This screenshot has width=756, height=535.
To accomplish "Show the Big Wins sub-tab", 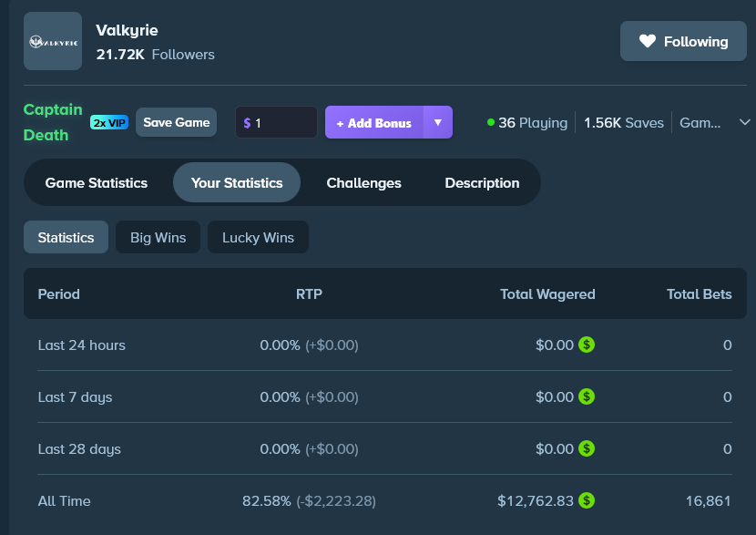I will [158, 237].
